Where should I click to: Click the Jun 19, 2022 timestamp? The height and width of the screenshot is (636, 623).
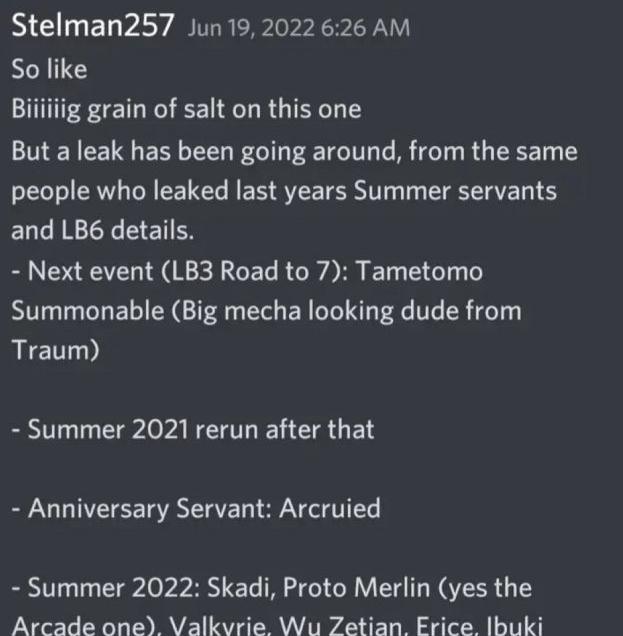[298, 28]
